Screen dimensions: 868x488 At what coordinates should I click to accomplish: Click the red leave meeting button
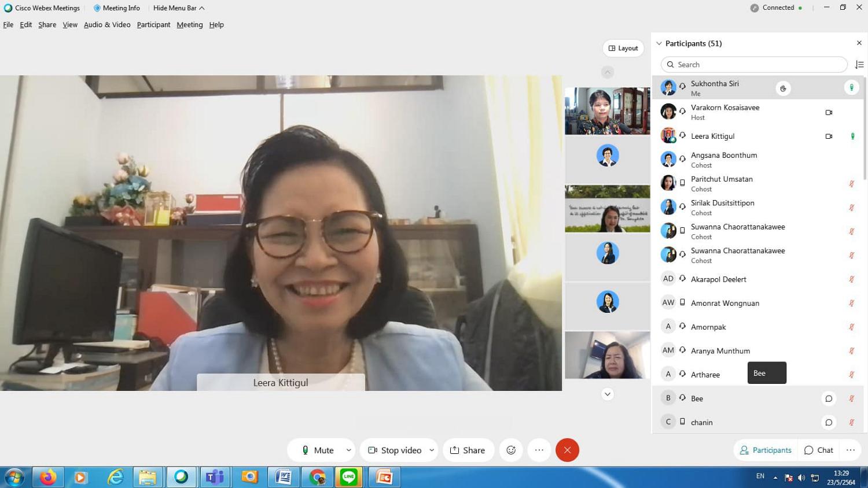click(567, 450)
